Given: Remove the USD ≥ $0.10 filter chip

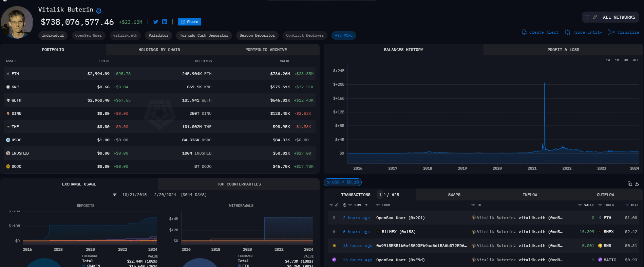Looking at the screenshot, I should 328,182.
